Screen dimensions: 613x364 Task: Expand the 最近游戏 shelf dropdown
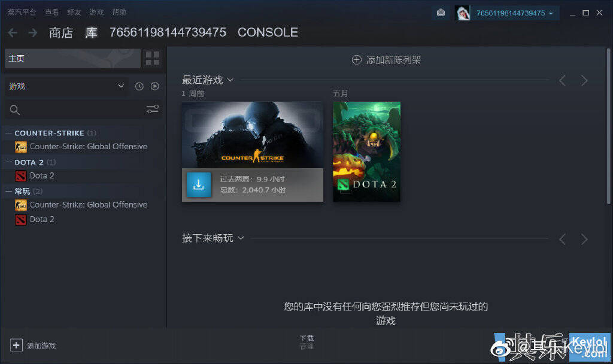point(230,80)
